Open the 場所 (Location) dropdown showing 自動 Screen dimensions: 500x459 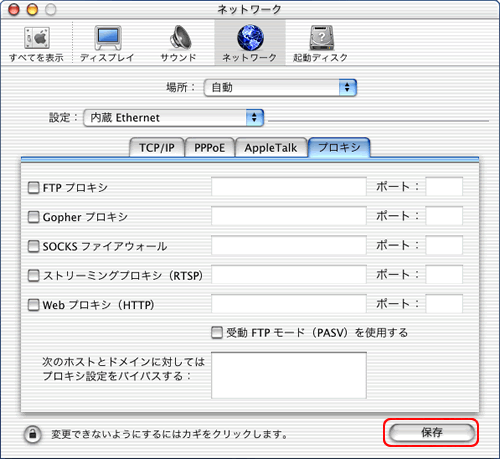pyautogui.click(x=280, y=88)
